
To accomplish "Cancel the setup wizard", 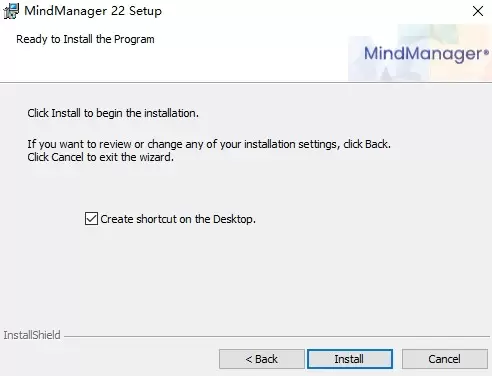I will pos(445,359).
